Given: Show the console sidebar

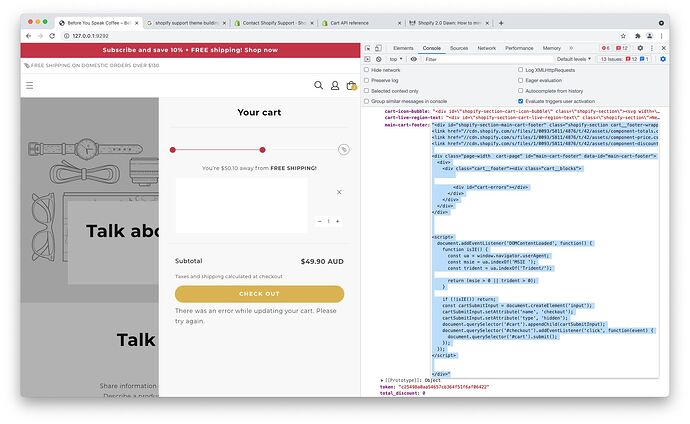Looking at the screenshot, I should point(368,59).
